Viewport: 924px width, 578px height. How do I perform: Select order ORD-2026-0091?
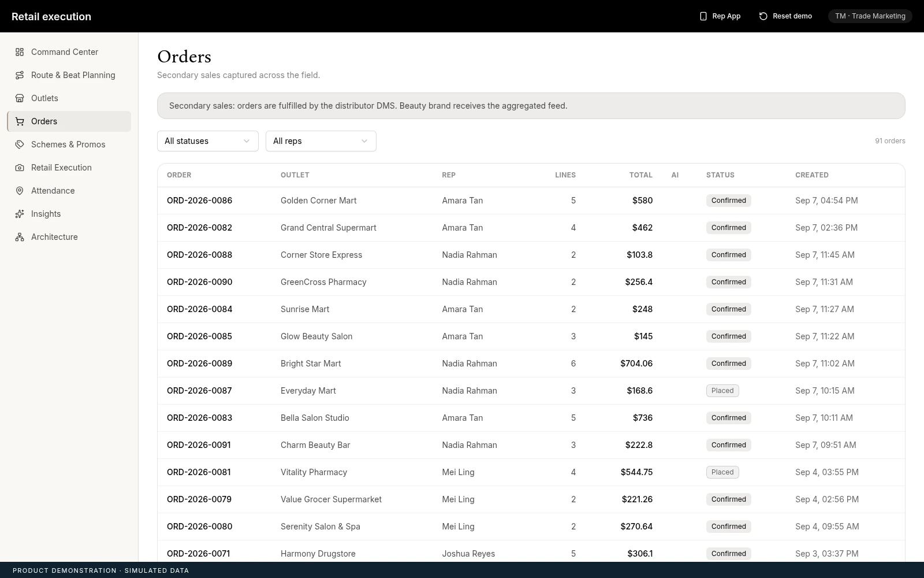click(x=199, y=445)
